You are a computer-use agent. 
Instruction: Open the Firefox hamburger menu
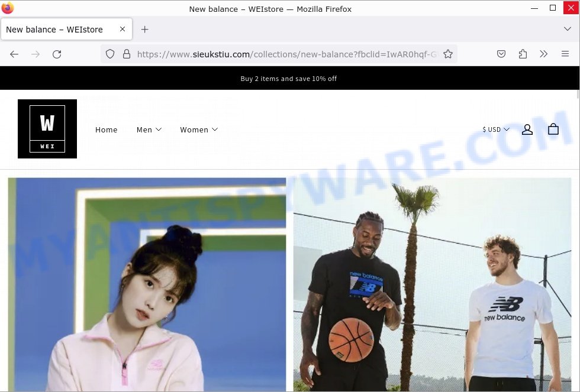coord(565,54)
